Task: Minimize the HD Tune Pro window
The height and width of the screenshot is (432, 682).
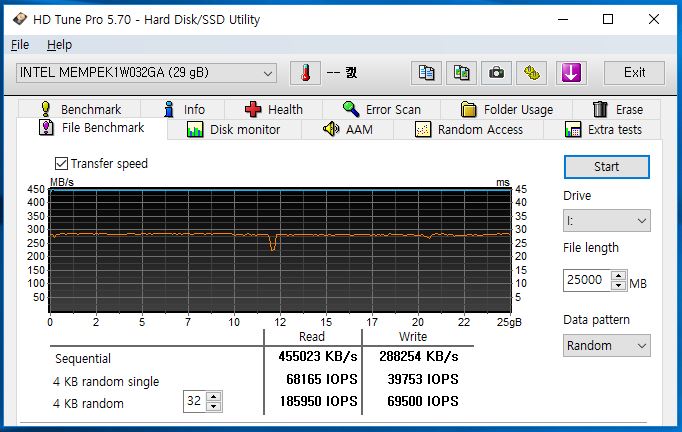Action: 563,19
